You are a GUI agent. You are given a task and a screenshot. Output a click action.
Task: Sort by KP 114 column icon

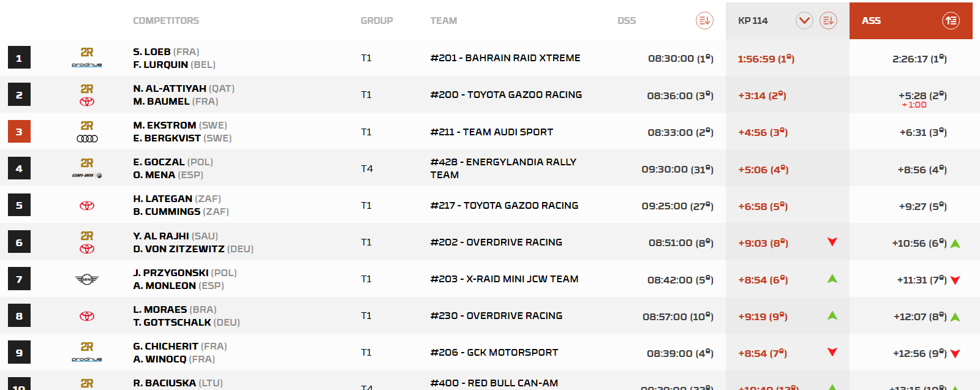click(828, 20)
